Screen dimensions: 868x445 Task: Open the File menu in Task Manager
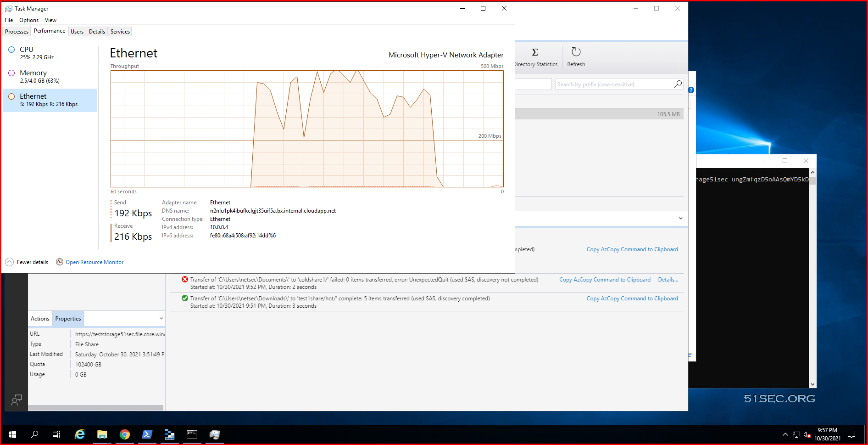pyautogui.click(x=9, y=20)
